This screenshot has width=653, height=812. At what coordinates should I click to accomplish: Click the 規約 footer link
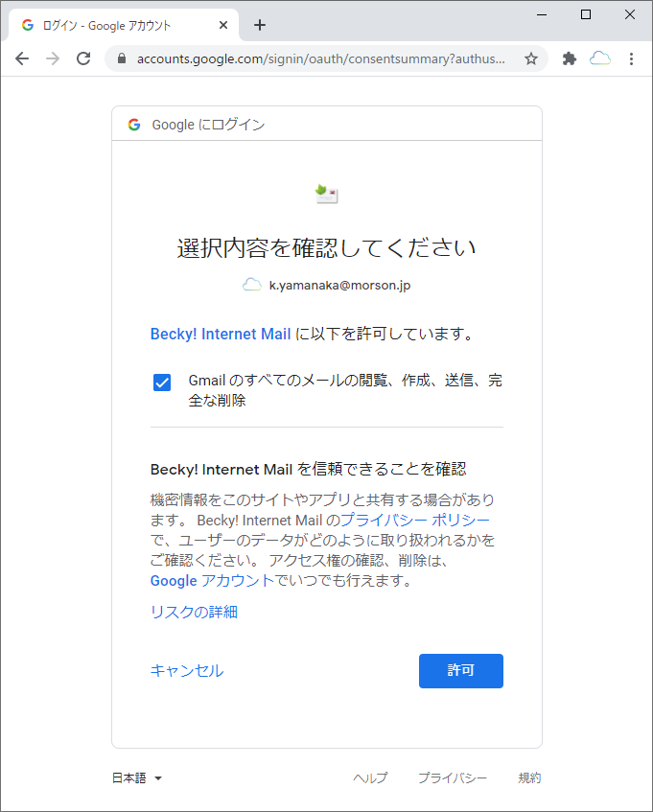point(529,778)
